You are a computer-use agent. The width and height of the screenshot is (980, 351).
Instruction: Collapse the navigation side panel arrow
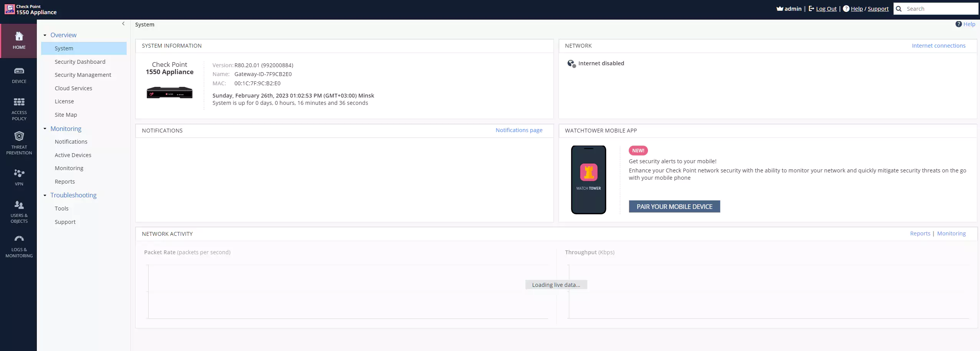123,24
